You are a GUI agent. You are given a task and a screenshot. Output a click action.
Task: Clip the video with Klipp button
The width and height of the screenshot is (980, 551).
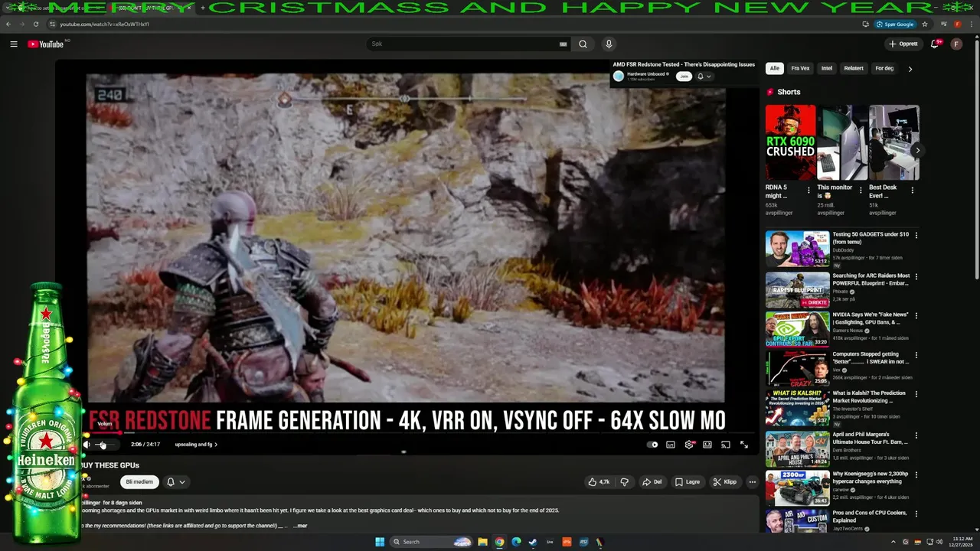(x=724, y=482)
